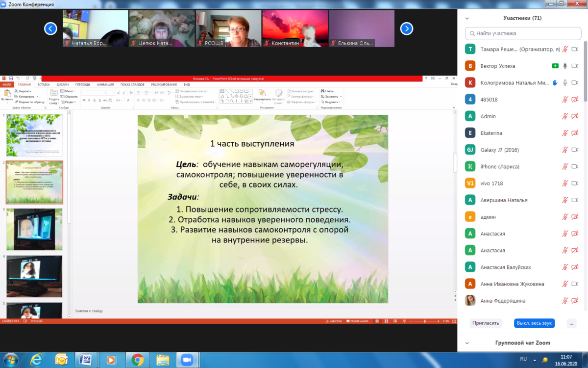Click the right arrow in the video gallery
This screenshot has height=368, width=588.
pyautogui.click(x=406, y=29)
